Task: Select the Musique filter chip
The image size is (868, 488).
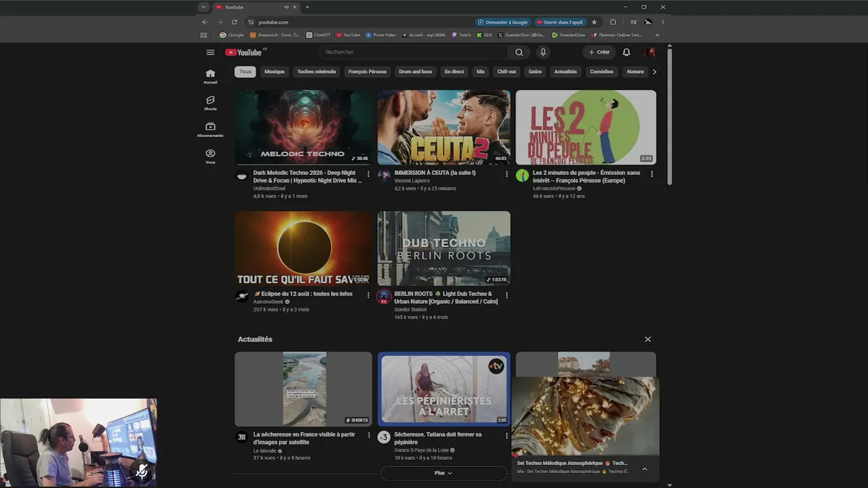Action: pyautogui.click(x=275, y=72)
